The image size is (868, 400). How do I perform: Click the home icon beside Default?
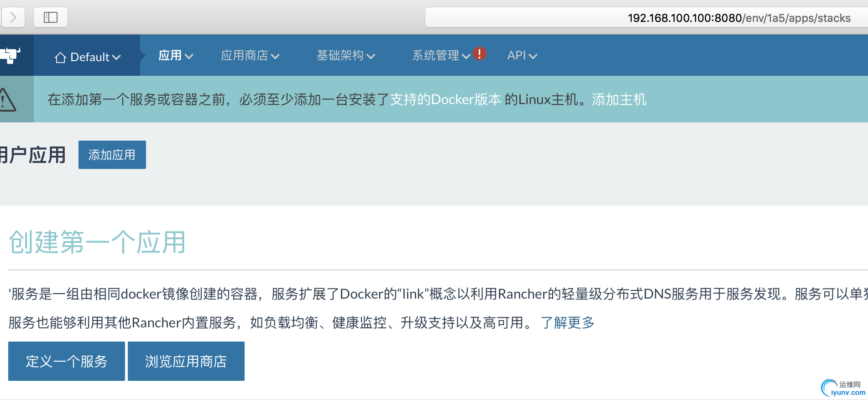click(60, 58)
